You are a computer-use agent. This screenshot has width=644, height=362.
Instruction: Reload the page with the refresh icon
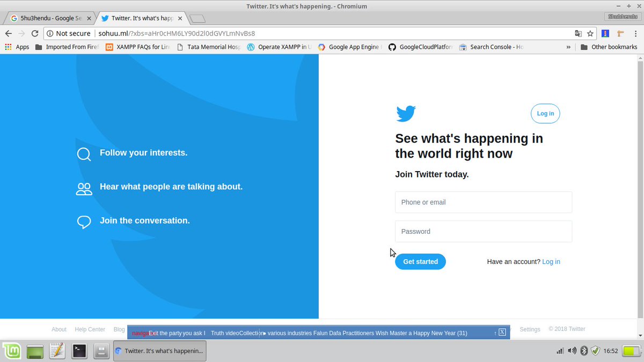pos(35,33)
